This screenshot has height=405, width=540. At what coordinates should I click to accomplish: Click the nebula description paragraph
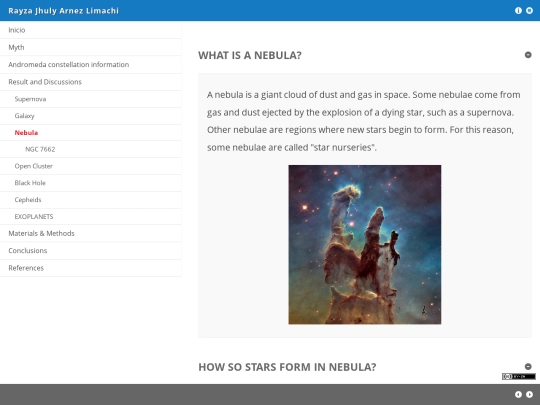tap(364, 121)
